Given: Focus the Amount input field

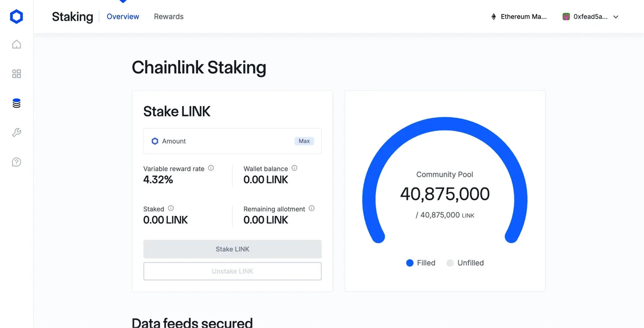Looking at the screenshot, I should coord(233,141).
